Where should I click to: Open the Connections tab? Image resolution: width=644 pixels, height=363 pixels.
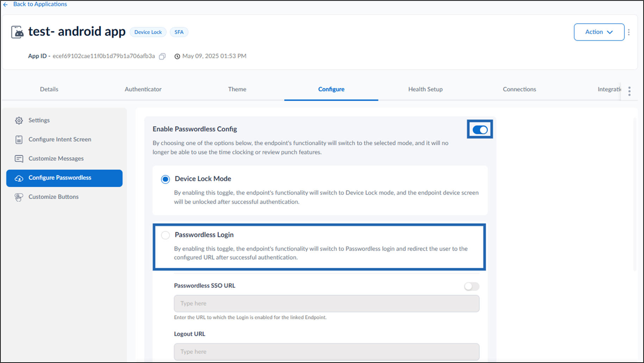519,89
